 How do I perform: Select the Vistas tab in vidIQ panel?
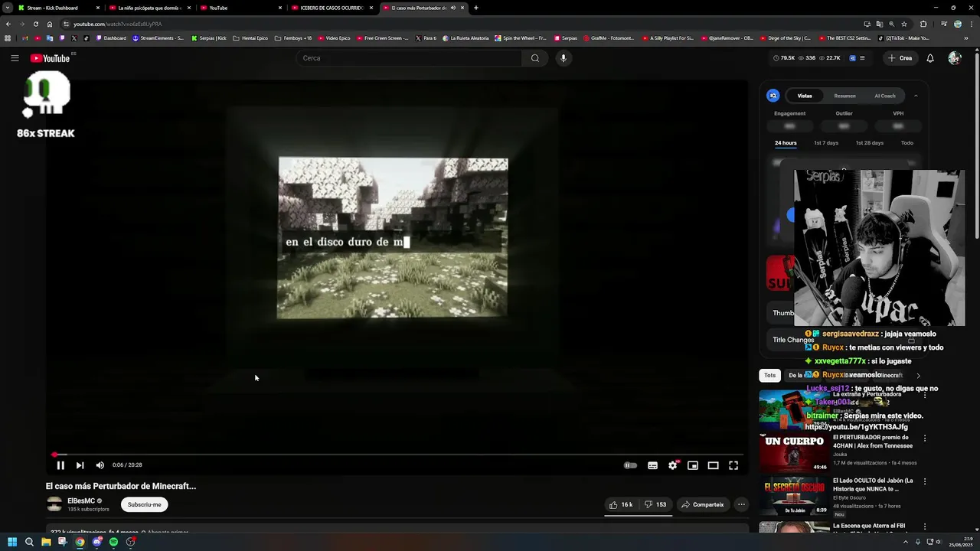tap(805, 96)
